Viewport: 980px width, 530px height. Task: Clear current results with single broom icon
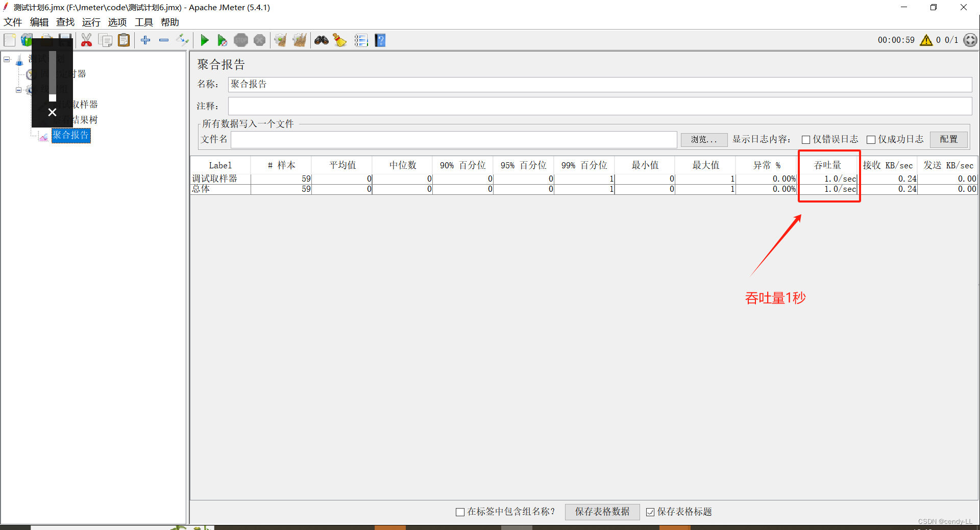[x=280, y=40]
